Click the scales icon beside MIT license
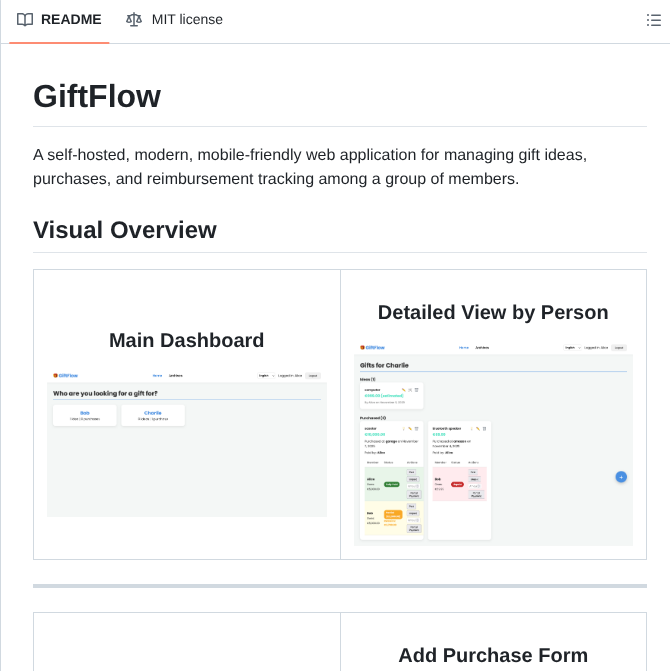 click(x=134, y=20)
